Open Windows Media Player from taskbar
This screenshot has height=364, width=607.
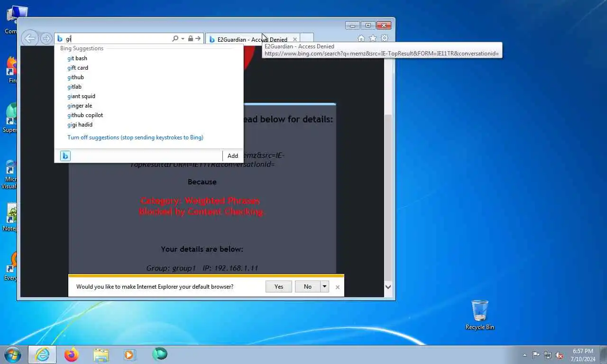[x=129, y=355]
